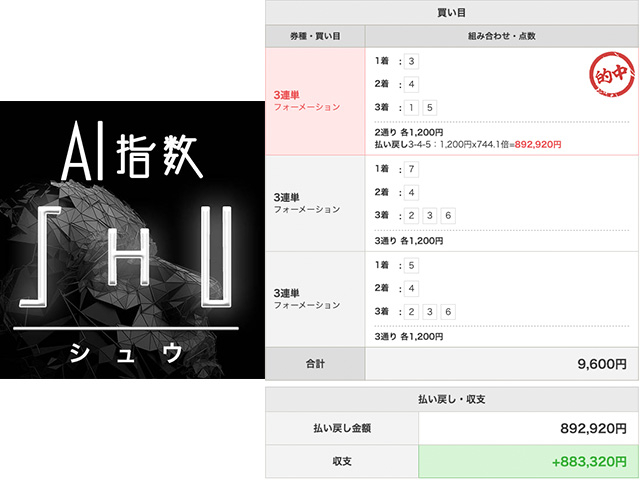Click the red 892,920円 payout text
Screen dimensions: 640x480
(x=538, y=144)
